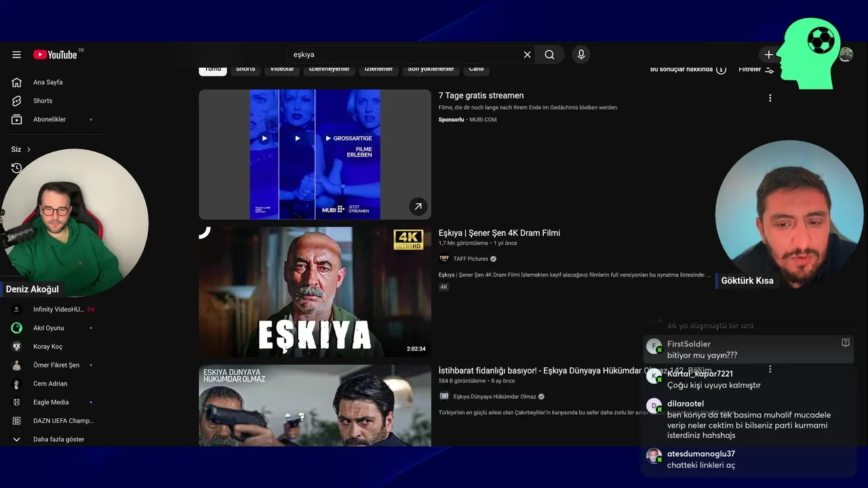Open the TAFF Pictures channel
The image size is (868, 488).
[471, 259]
